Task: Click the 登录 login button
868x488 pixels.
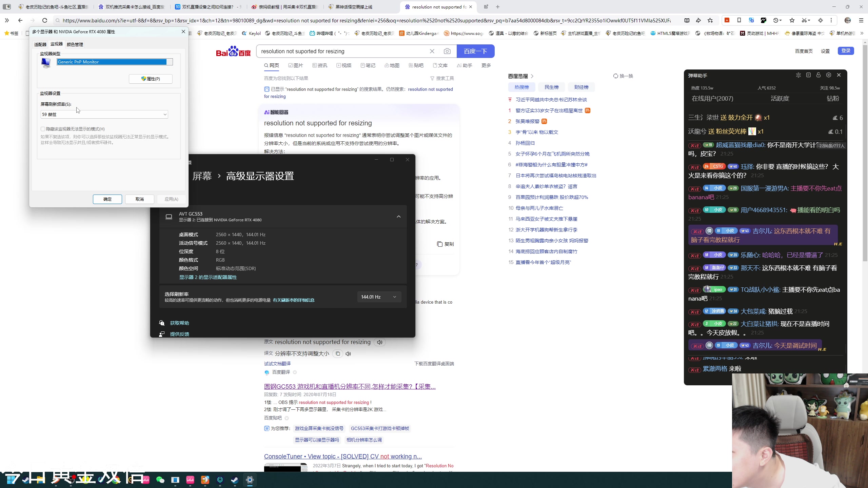Action: [x=846, y=51]
